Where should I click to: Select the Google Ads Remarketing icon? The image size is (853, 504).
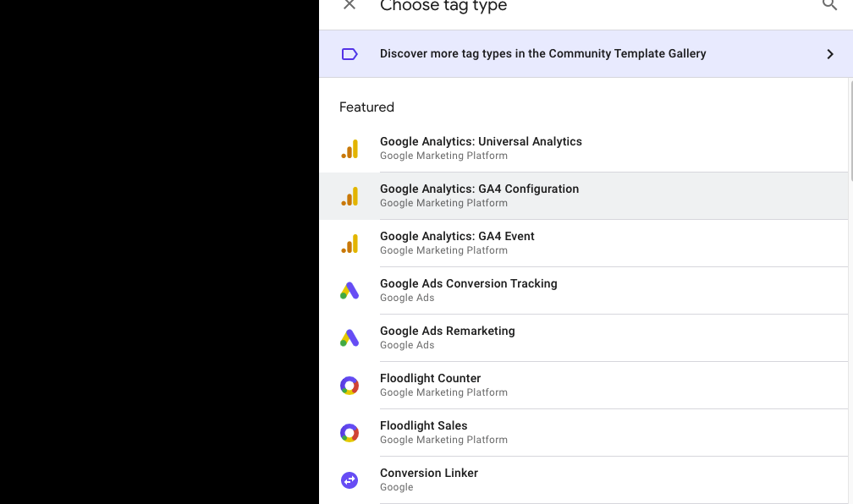349,337
